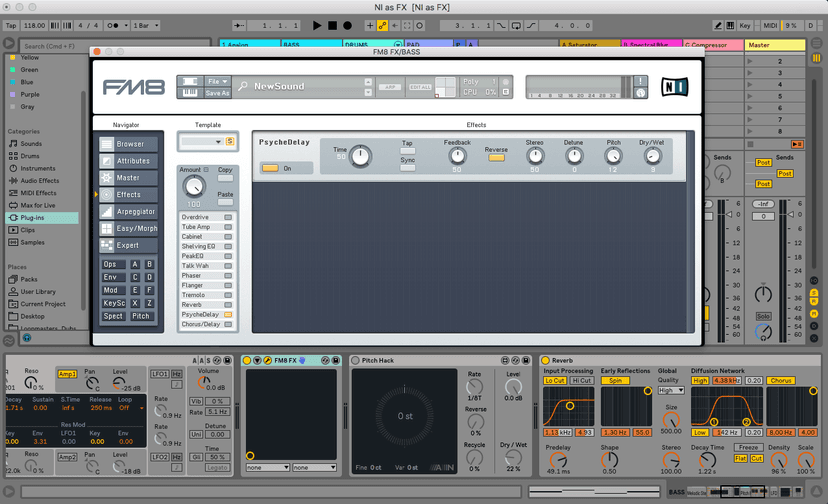
Task: Adjust the PsycheDelay Dry/Wet knob
Action: (x=653, y=156)
